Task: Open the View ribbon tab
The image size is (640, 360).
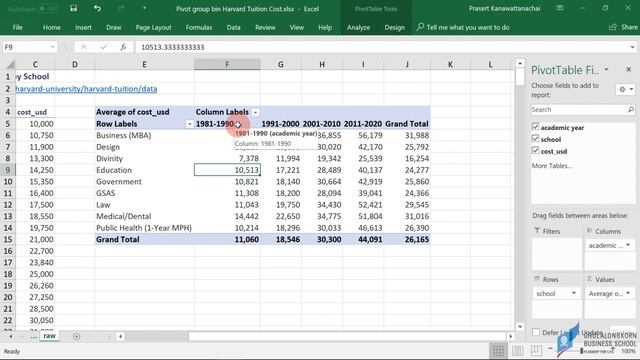Action: [x=297, y=27]
